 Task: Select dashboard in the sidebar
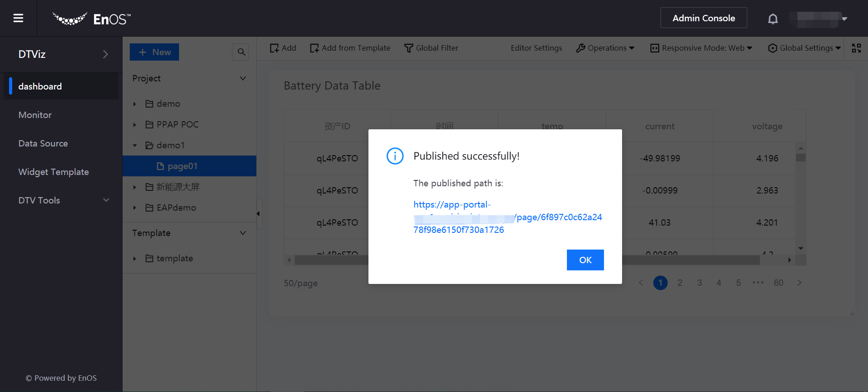(61, 86)
